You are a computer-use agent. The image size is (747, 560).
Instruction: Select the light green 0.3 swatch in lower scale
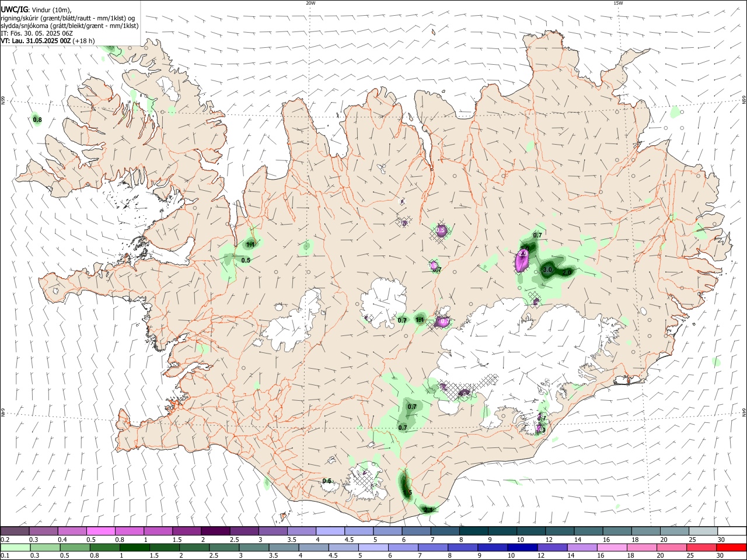(45, 547)
